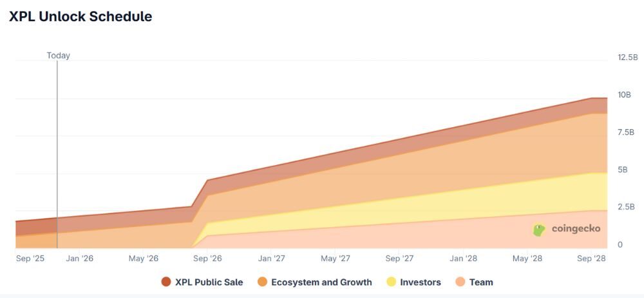Click the CoinGecko gecko logo icon
Viewport: 644px width, 298px height.
(540, 229)
